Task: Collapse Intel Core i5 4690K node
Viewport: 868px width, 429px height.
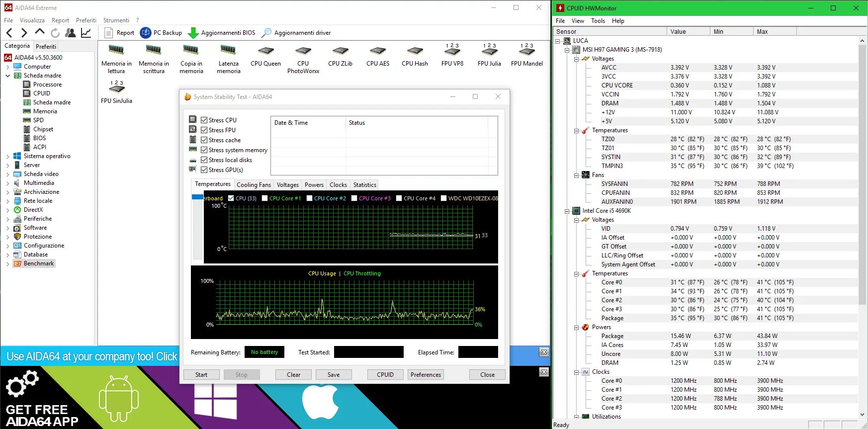Action: click(567, 211)
